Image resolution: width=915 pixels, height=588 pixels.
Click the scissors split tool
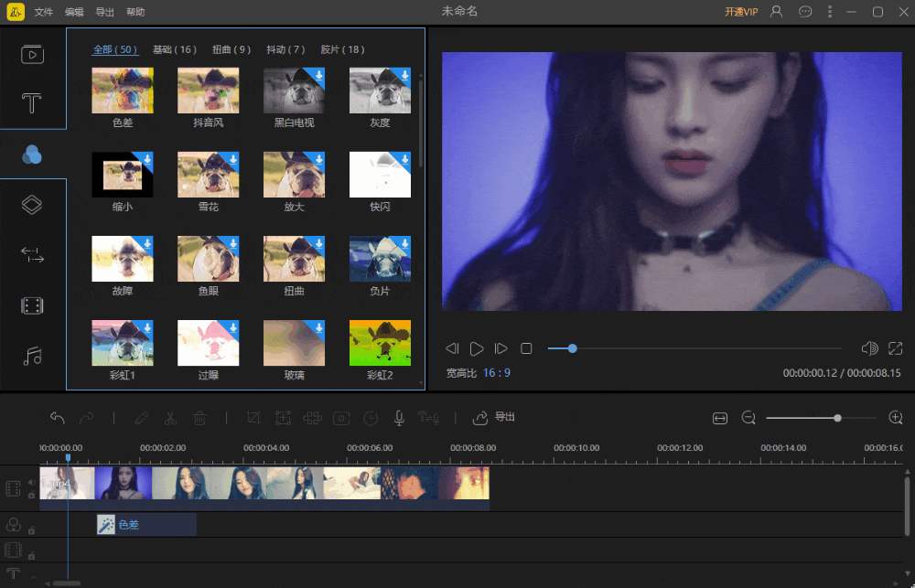(170, 418)
